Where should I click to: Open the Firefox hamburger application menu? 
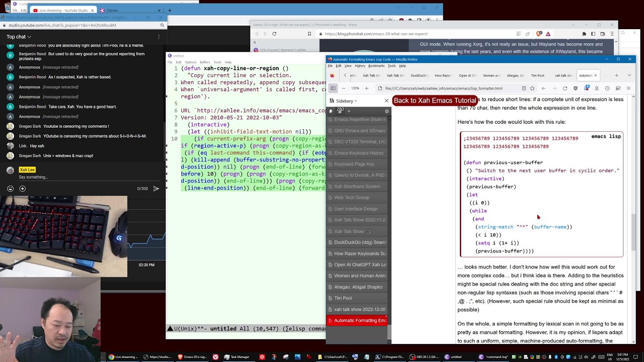(628, 88)
